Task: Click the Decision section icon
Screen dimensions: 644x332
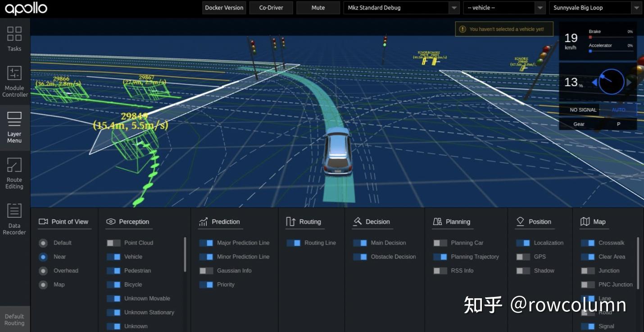Action: (358, 221)
